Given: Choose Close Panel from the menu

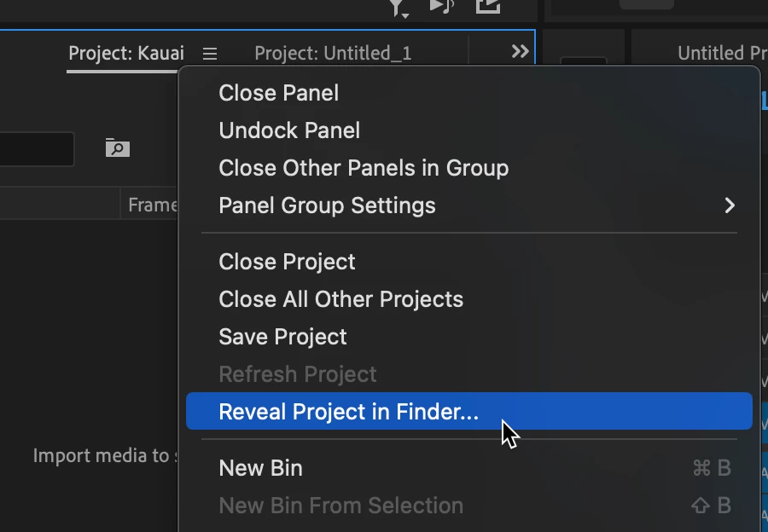Looking at the screenshot, I should (278, 93).
